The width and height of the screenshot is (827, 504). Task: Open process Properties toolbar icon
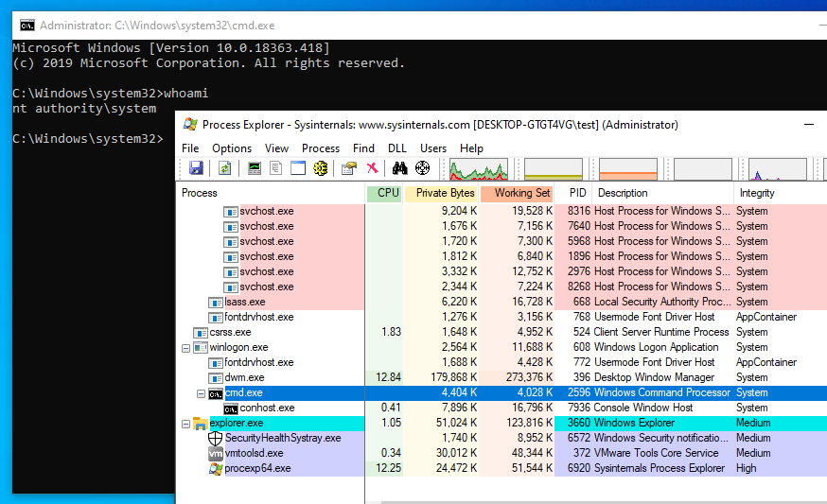click(x=348, y=168)
